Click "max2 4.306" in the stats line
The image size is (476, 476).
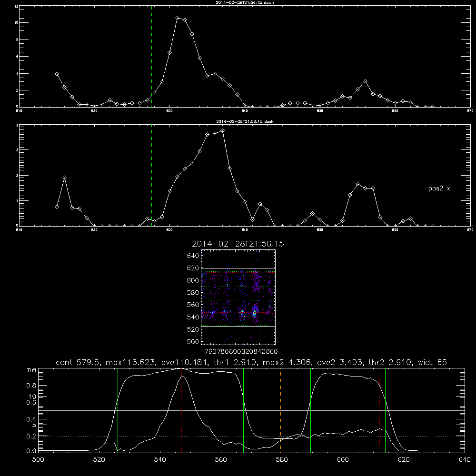coord(287,362)
